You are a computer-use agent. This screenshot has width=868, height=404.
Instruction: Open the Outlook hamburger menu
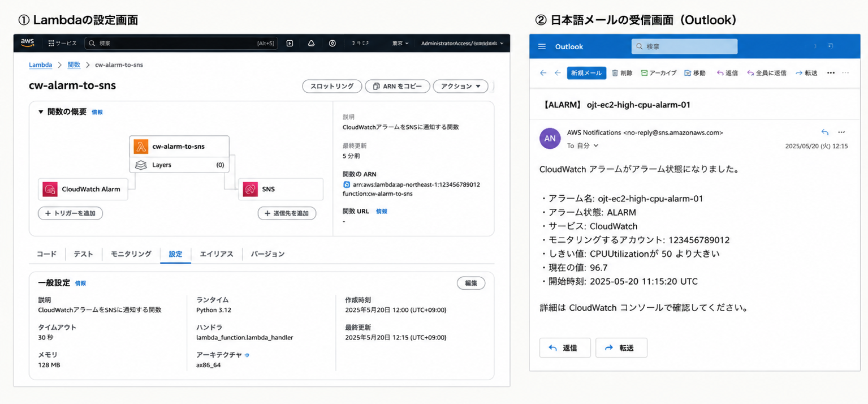click(542, 46)
